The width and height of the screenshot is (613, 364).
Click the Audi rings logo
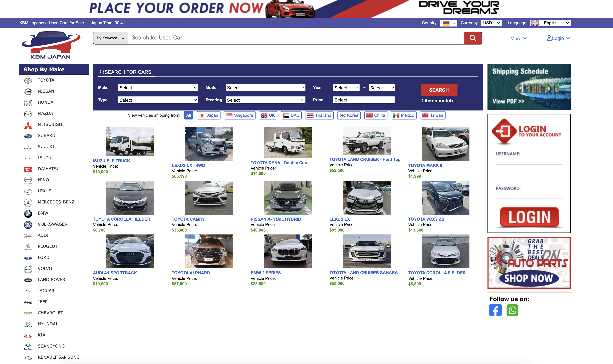click(28, 236)
